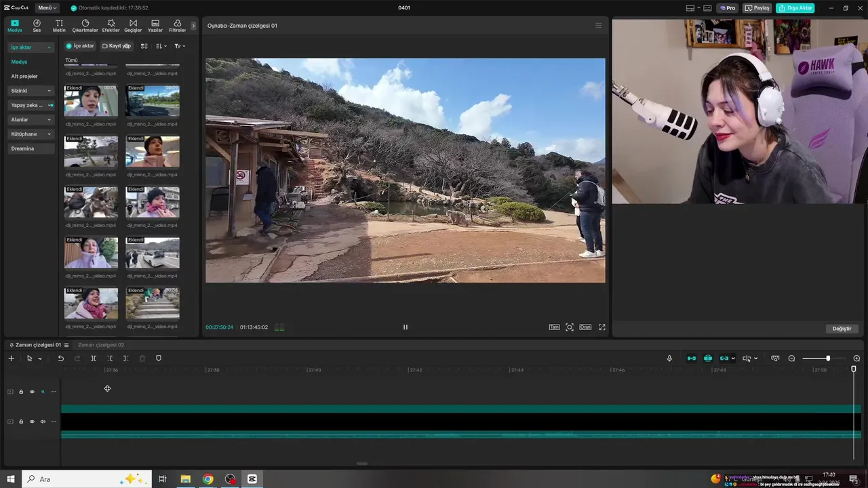Viewport: 868px width, 488px height.
Task: Hide the lower track with eye icon
Action: click(x=32, y=422)
